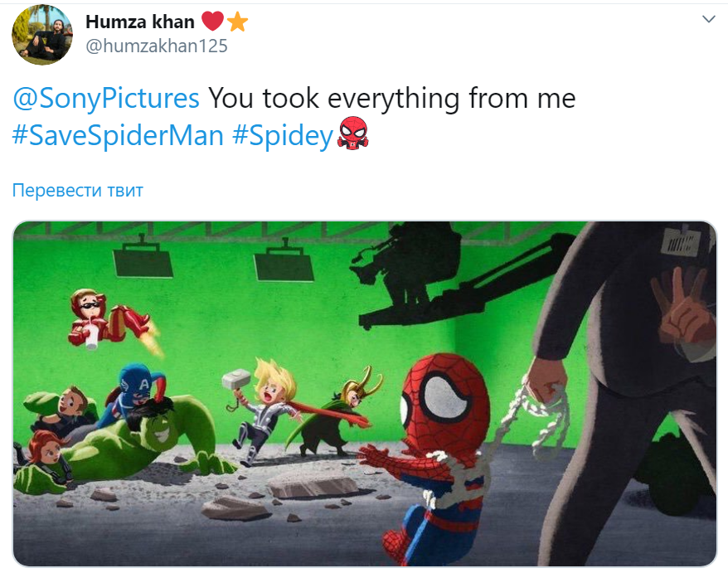Open the @humzakhan125 handle
The height and width of the screenshot is (573, 728).
pyautogui.click(x=157, y=46)
